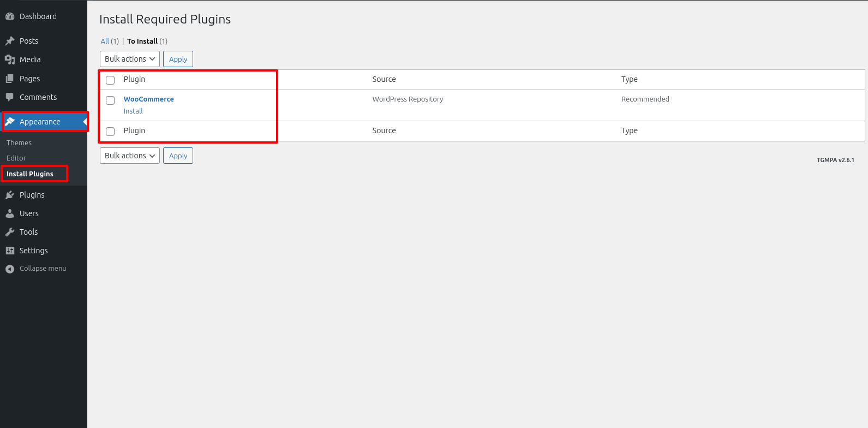The width and height of the screenshot is (868, 428).
Task: Click Install under WooCommerce
Action: (133, 111)
